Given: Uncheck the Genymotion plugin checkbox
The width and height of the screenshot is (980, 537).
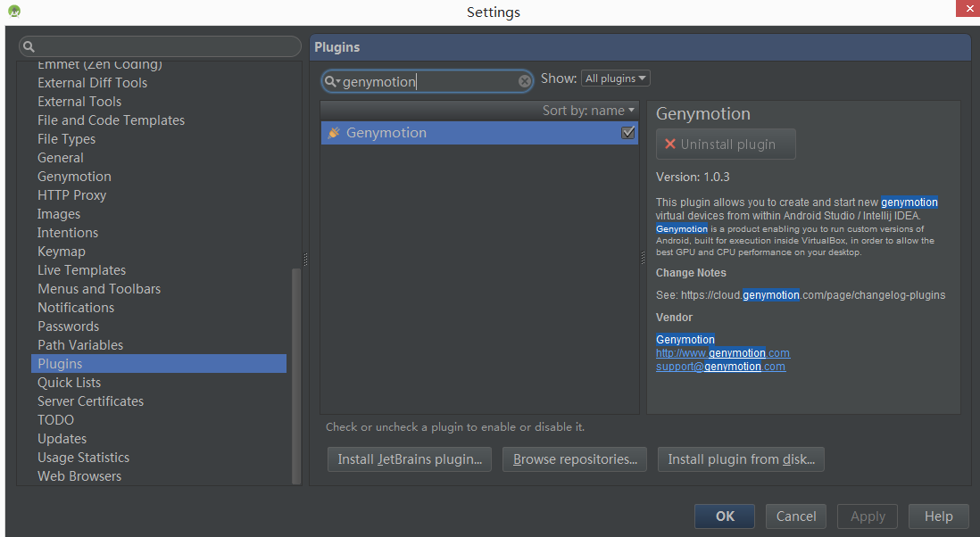Looking at the screenshot, I should pos(628,133).
